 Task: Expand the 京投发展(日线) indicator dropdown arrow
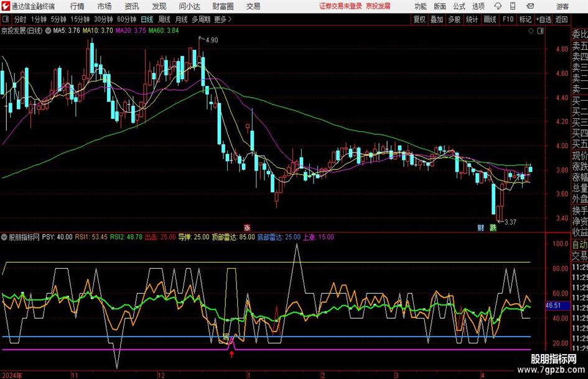tap(48, 30)
